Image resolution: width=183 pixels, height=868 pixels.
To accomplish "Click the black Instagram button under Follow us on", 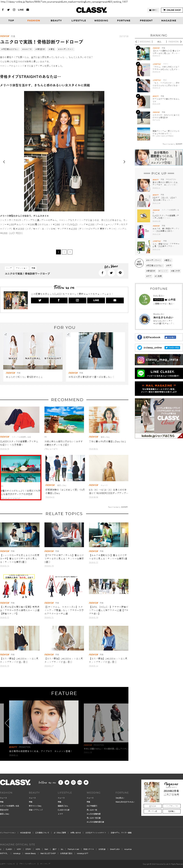I will (77, 300).
